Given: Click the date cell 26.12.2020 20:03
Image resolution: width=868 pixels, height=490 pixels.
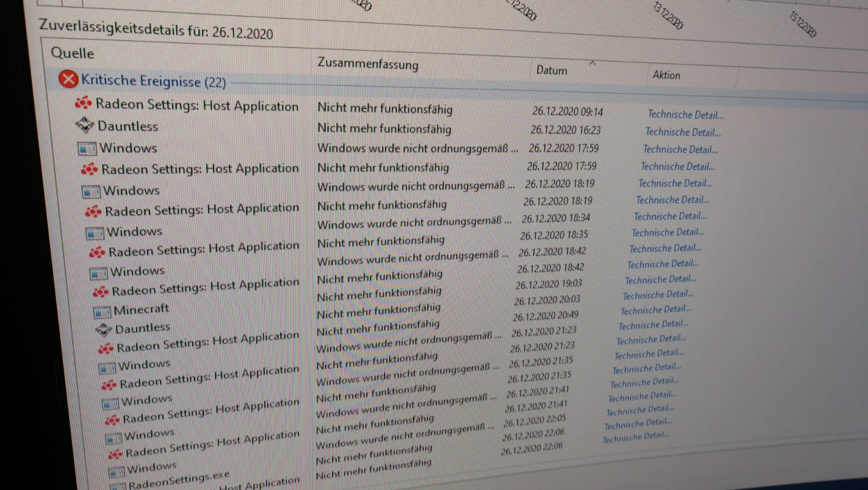Looking at the screenshot, I should [547, 300].
